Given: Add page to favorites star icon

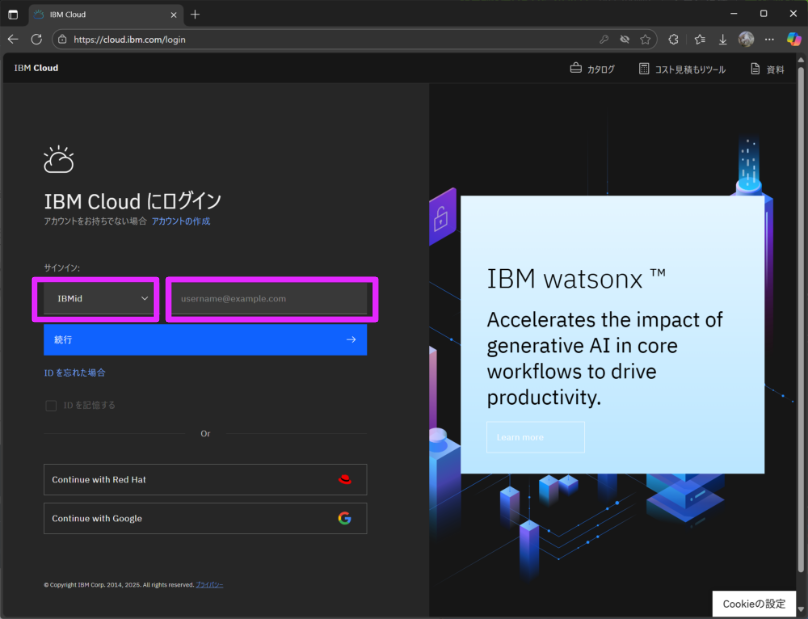Looking at the screenshot, I should (x=645, y=40).
